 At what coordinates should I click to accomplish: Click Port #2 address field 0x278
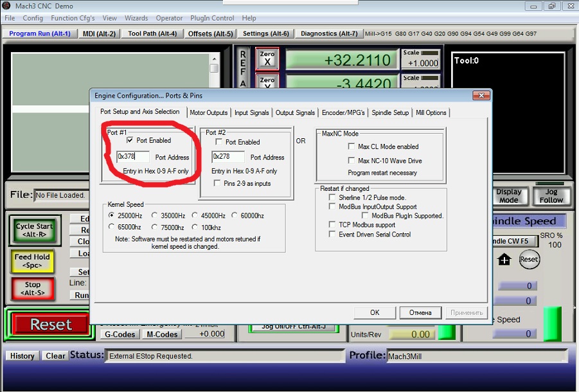pyautogui.click(x=228, y=157)
